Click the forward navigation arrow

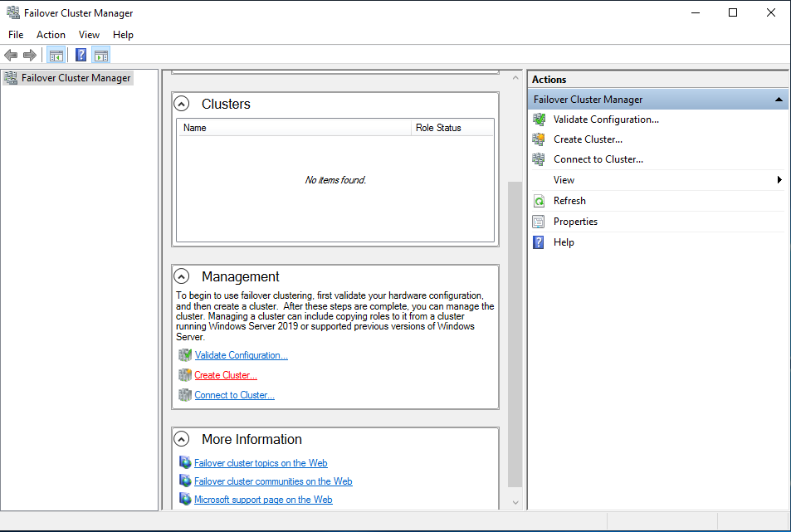tap(31, 54)
